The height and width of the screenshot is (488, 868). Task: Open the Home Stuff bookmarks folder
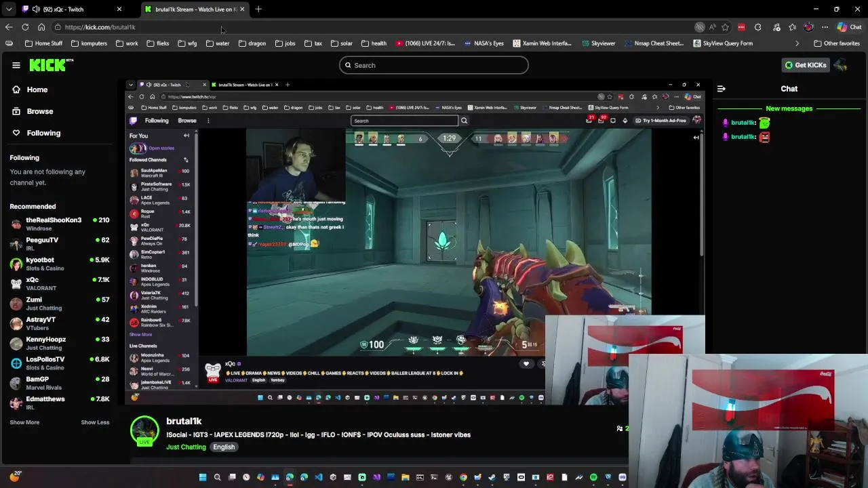click(x=43, y=43)
